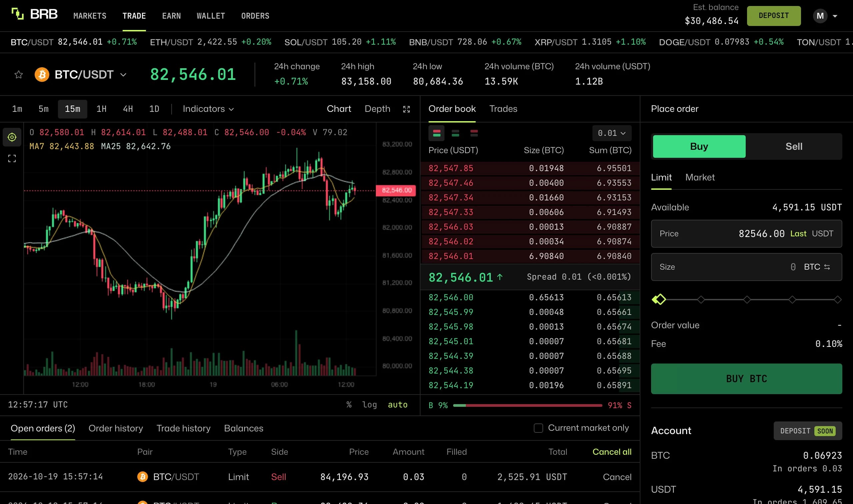Show asks-only red order book view
This screenshot has width=853, height=504.
pyautogui.click(x=474, y=133)
